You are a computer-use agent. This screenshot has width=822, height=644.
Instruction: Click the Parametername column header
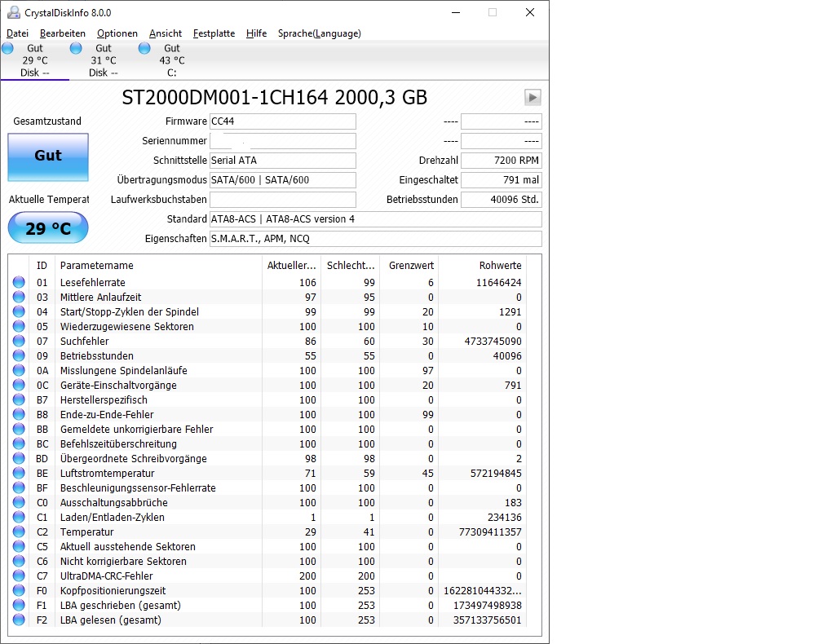coord(96,266)
